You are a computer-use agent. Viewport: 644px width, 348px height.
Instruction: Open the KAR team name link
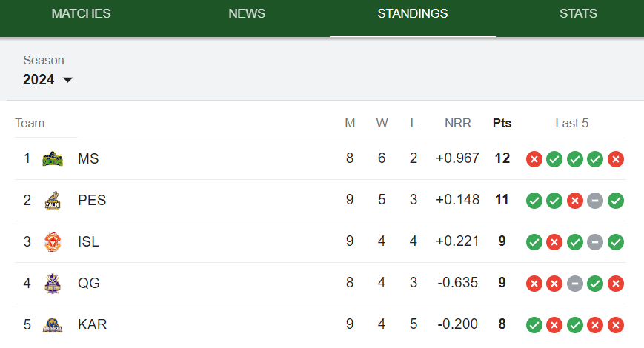coord(93,324)
